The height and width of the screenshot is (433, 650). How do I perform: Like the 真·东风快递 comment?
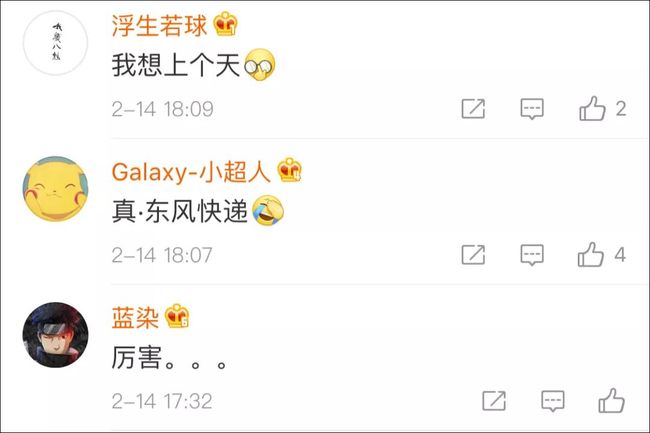tap(591, 254)
